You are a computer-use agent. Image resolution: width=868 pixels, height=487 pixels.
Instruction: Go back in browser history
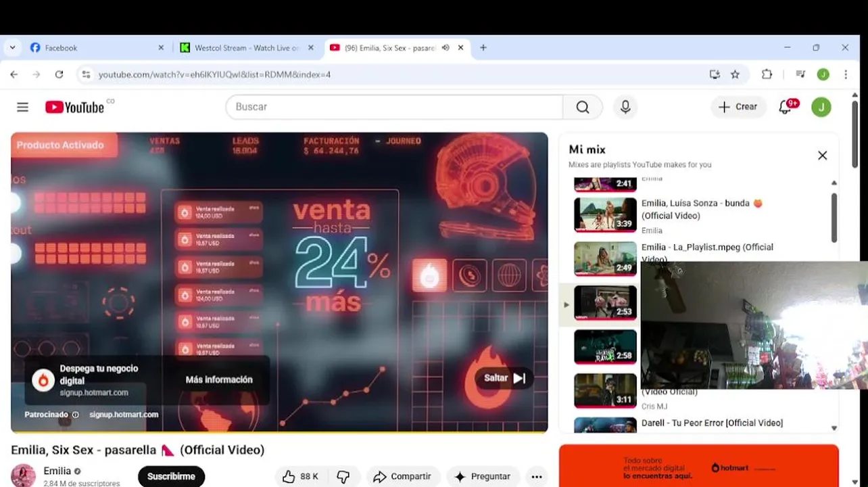coord(14,74)
